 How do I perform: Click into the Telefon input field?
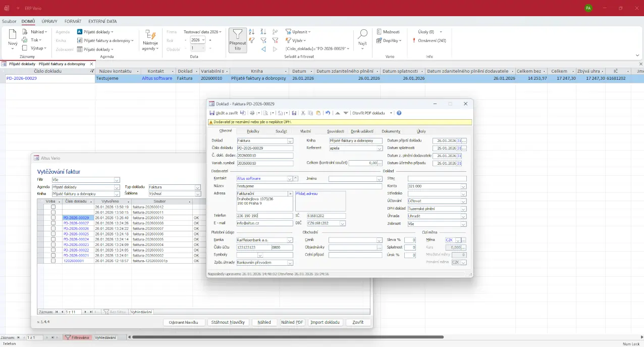click(264, 216)
